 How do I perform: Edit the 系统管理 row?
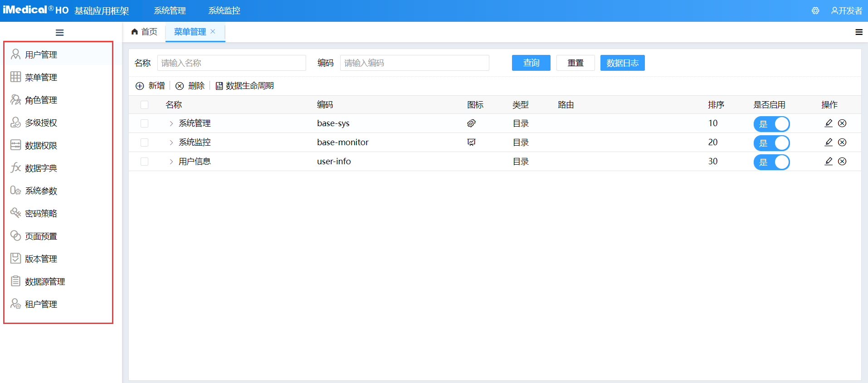click(829, 123)
